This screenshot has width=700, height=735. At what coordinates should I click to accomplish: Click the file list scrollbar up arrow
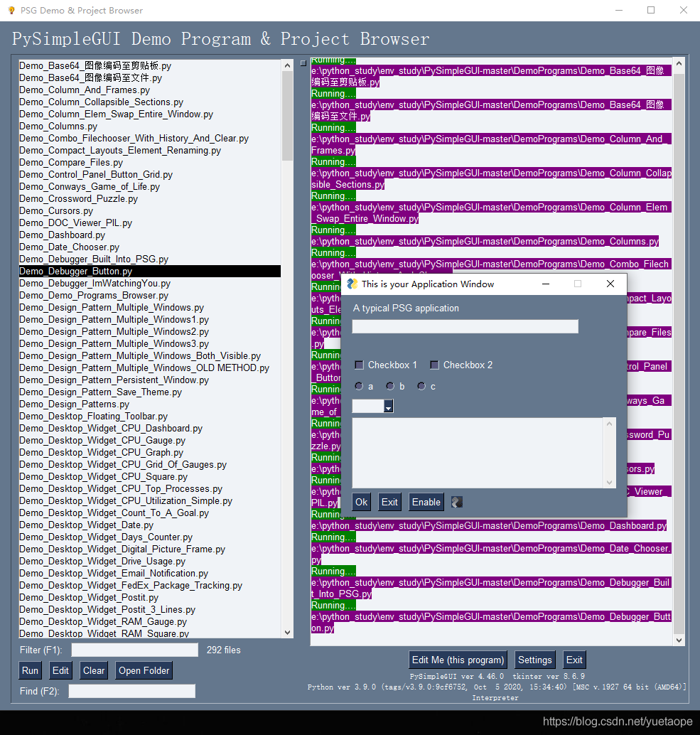pyautogui.click(x=288, y=65)
